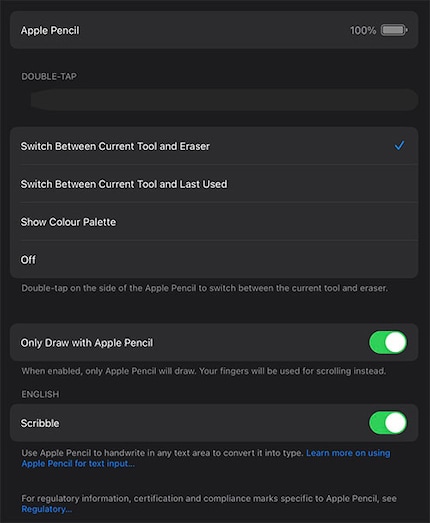Image resolution: width=430 pixels, height=523 pixels.
Task: Tap the Apple Pencil header row label
Action: click(50, 31)
